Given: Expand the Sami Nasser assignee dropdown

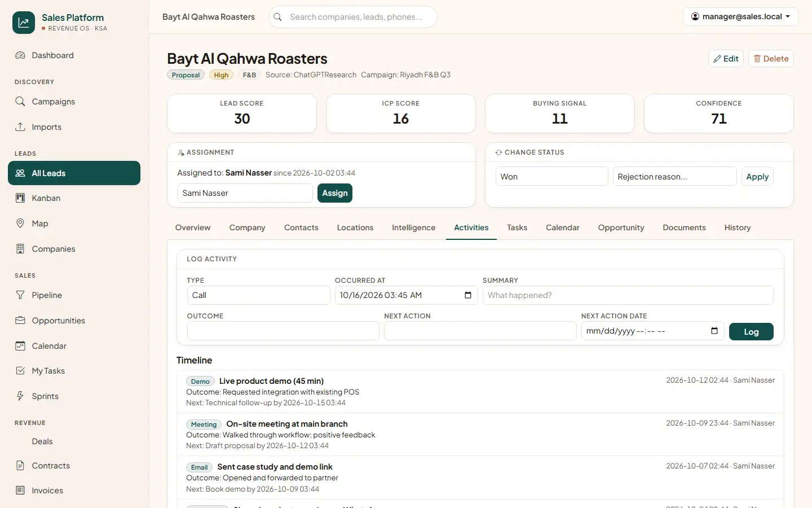Looking at the screenshot, I should tap(245, 193).
